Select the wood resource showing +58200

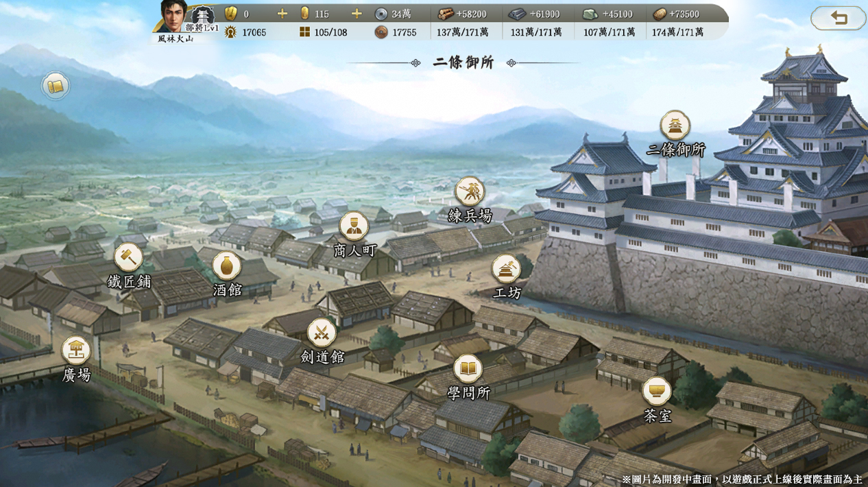click(463, 14)
